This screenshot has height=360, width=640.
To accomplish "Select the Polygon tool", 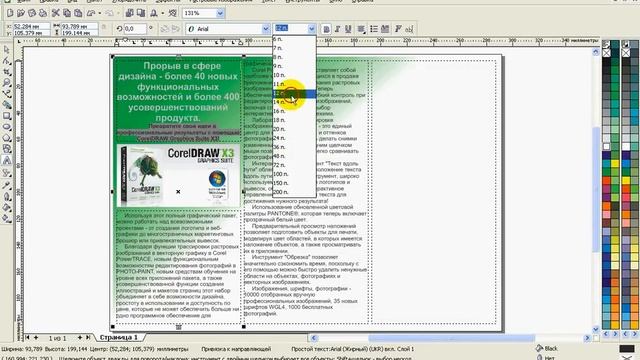I will 7,138.
